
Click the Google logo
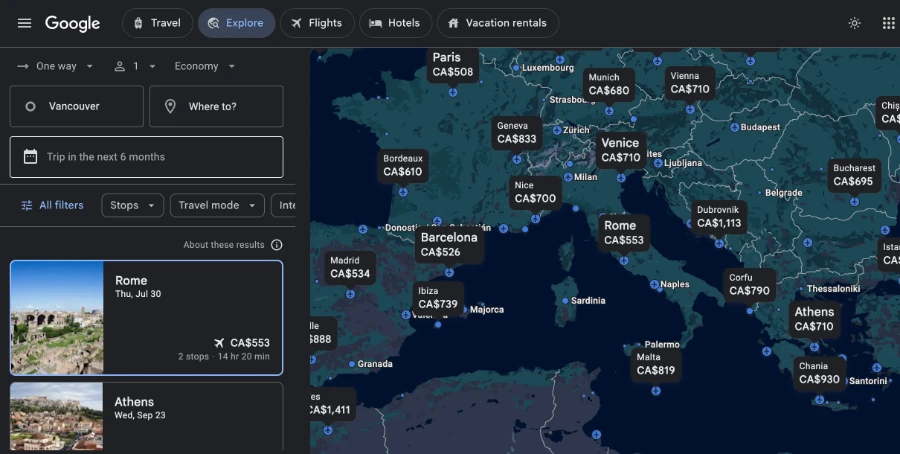72,23
